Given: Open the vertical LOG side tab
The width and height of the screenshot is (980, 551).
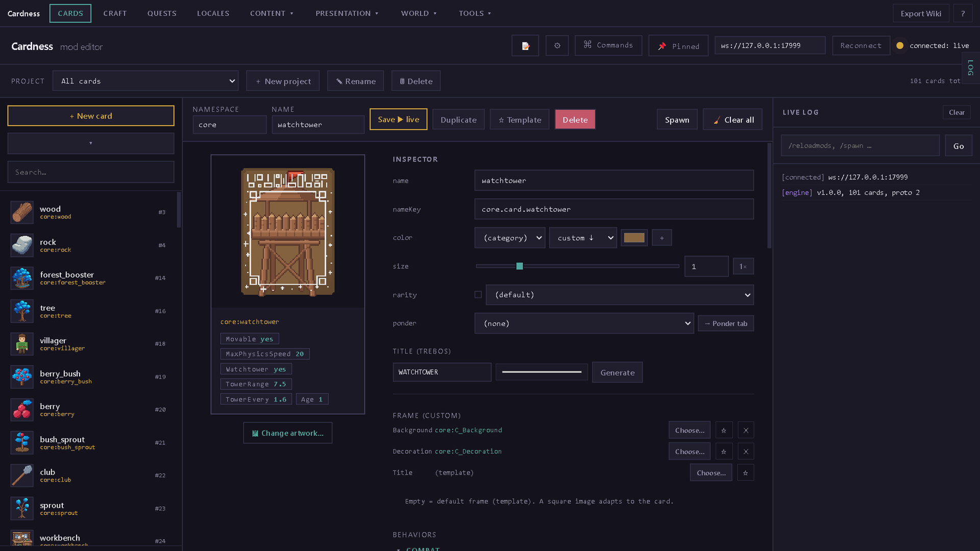Looking at the screenshot, I should tap(971, 67).
